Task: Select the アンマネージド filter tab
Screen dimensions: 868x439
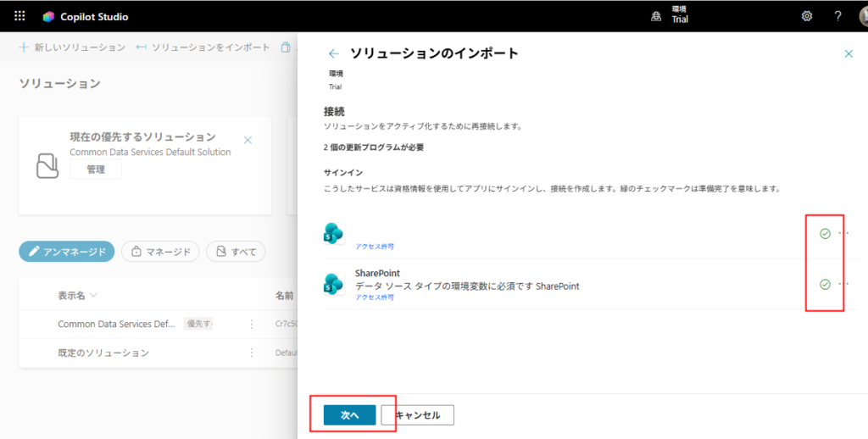Action: click(x=66, y=252)
